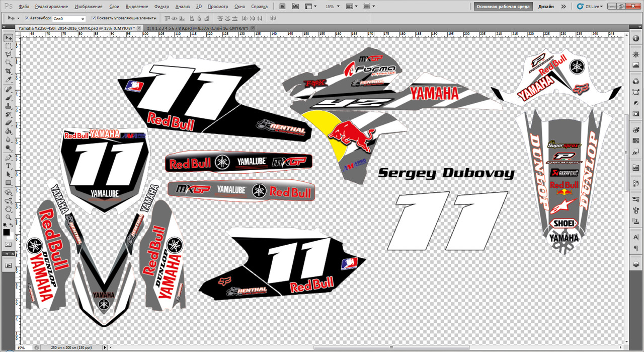Select the Quick Selection tool
The height and width of the screenshot is (352, 644).
click(x=9, y=63)
